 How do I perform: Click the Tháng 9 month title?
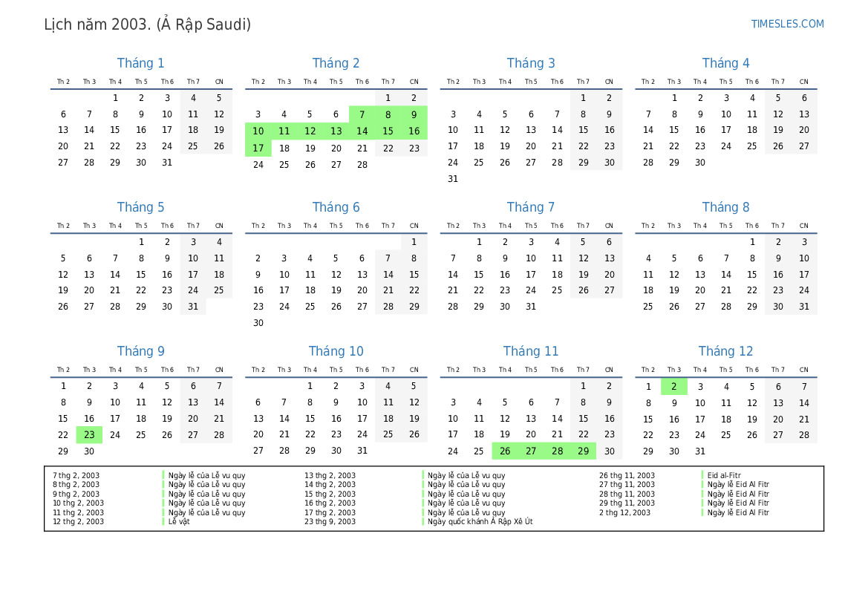click(140, 351)
